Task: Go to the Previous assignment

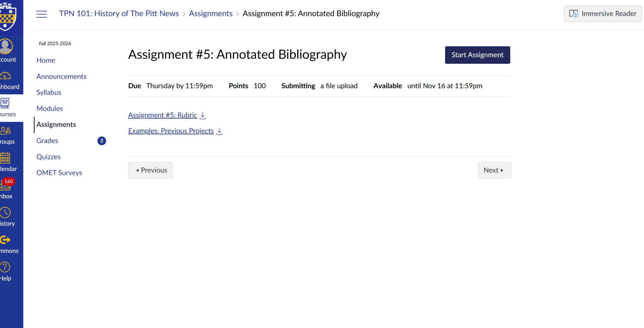Action: click(150, 170)
